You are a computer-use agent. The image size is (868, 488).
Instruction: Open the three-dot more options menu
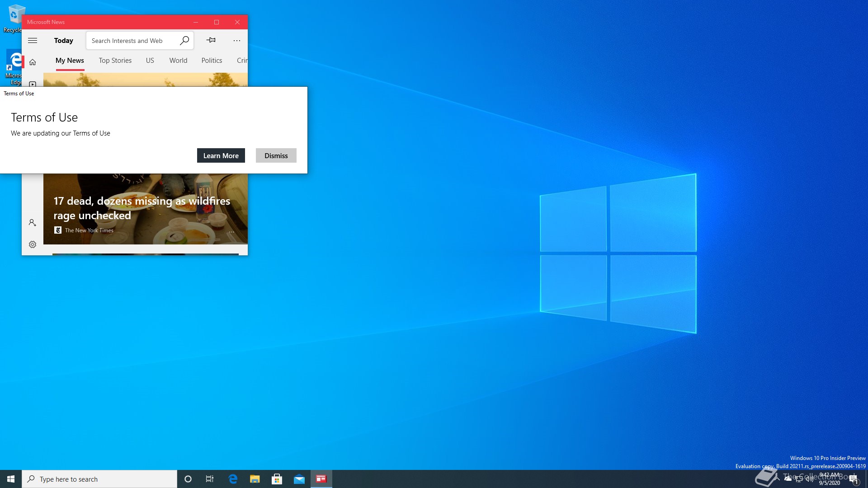point(237,41)
